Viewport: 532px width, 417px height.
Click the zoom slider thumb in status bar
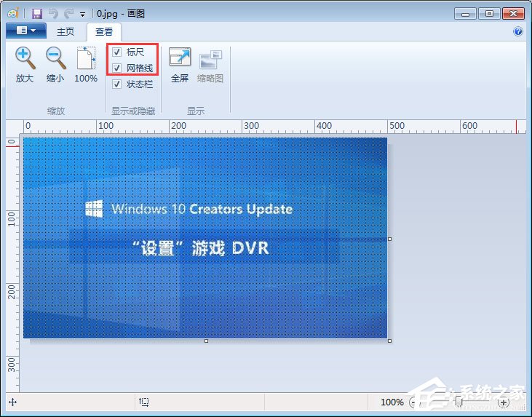pyautogui.click(x=458, y=402)
